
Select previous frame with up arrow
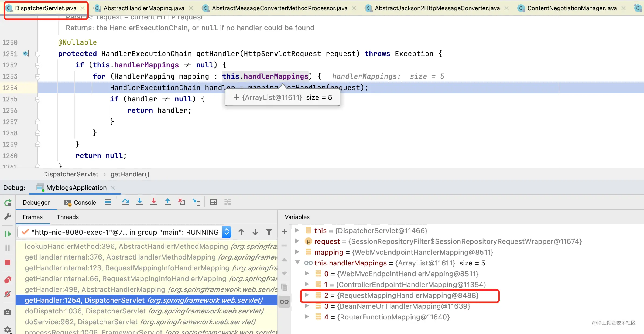(241, 232)
